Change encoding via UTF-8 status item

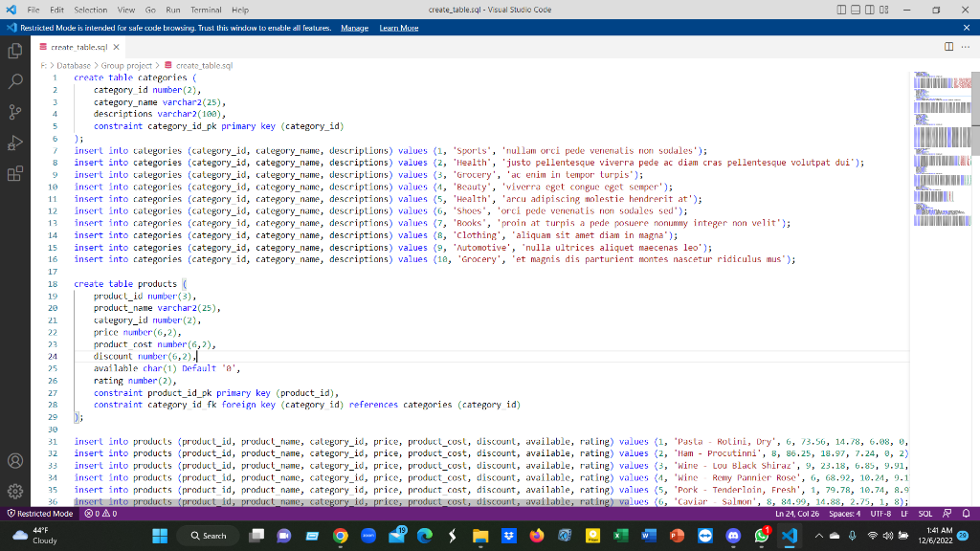point(880,514)
